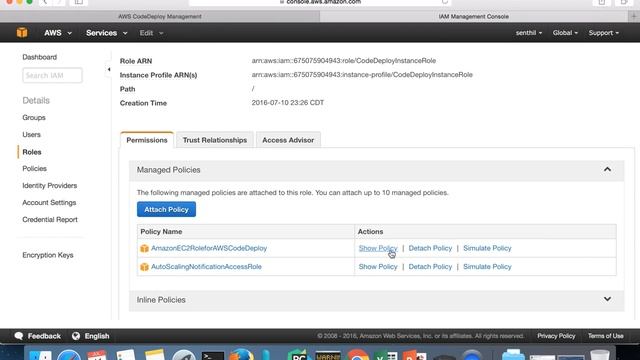Open Safari from the dock

tap(69, 356)
